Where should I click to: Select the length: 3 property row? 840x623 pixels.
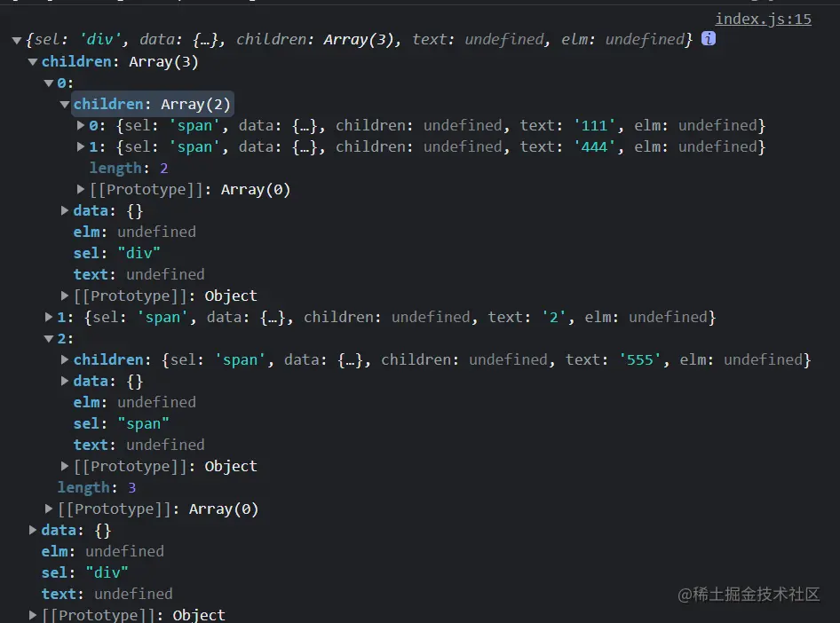tap(97, 487)
